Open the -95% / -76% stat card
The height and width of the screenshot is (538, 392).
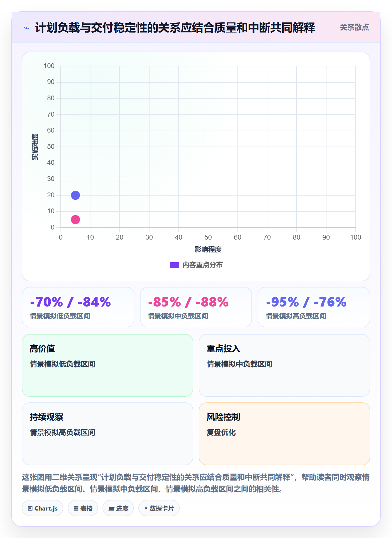click(314, 307)
